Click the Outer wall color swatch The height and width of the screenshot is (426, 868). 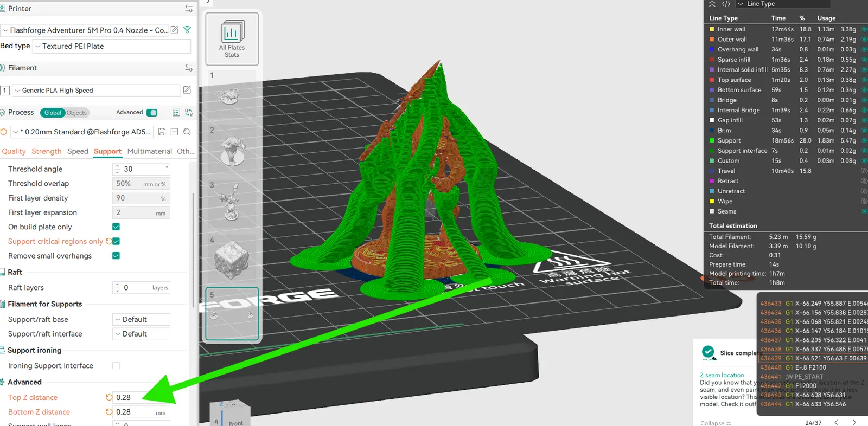coord(712,39)
